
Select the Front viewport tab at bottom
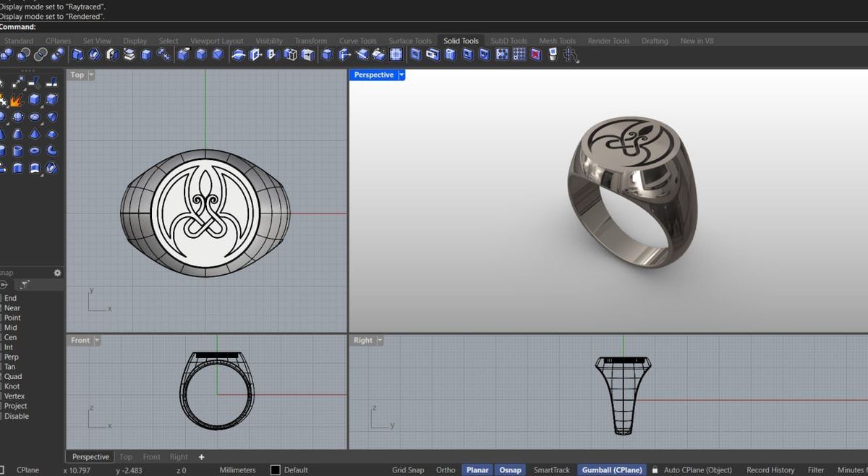(x=151, y=457)
